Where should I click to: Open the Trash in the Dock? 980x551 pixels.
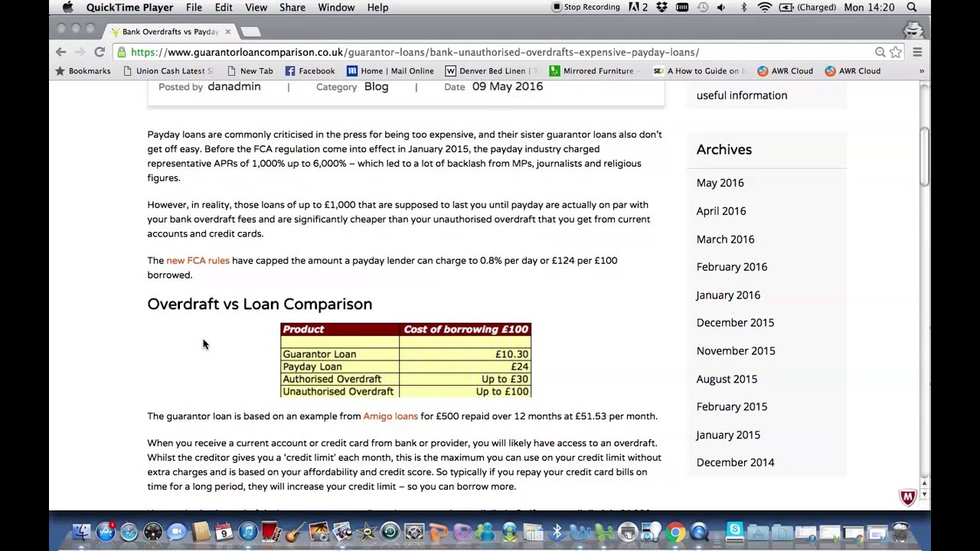pos(900,532)
